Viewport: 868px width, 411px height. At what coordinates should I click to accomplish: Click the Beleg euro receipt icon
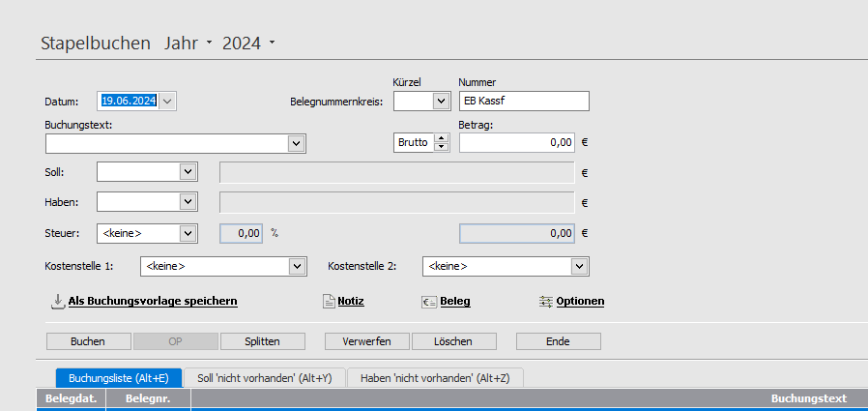coord(429,302)
